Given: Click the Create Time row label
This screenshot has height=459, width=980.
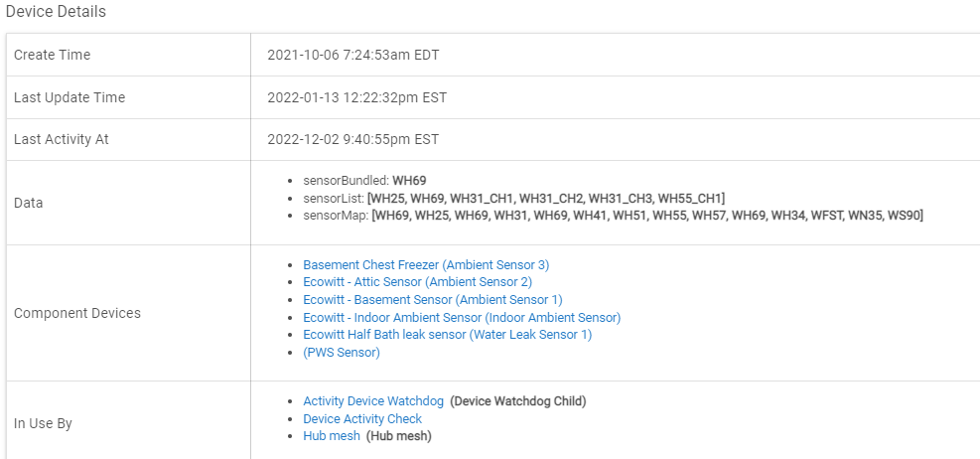Looking at the screenshot, I should click(x=52, y=56).
